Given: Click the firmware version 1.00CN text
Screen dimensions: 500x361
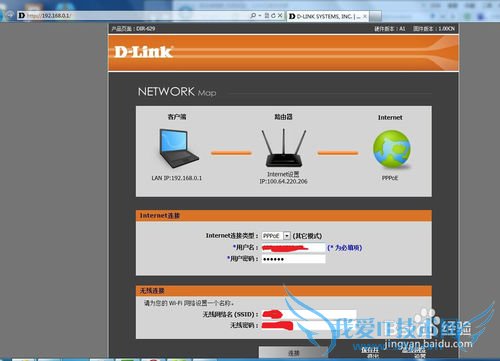Looking at the screenshot, I should pyautogui.click(x=434, y=29).
